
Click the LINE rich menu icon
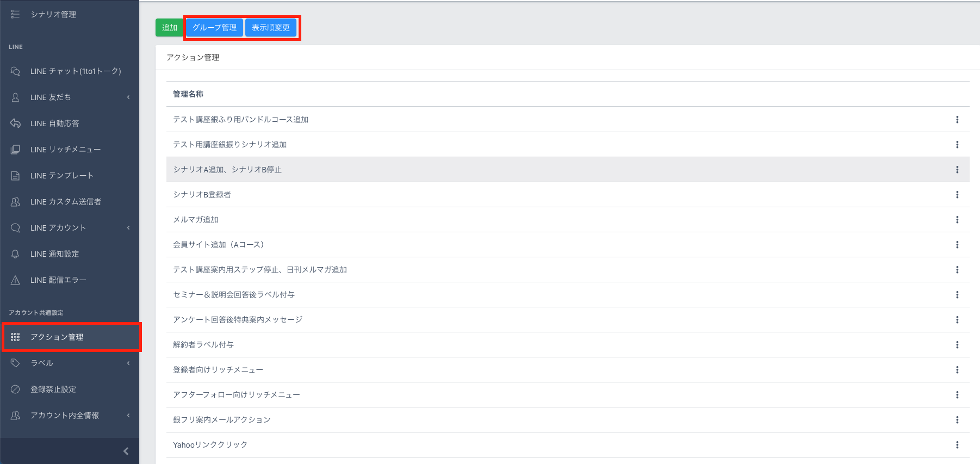(x=15, y=150)
